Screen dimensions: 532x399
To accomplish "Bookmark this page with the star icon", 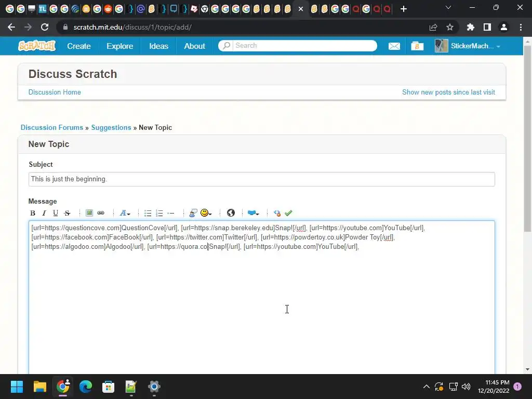I will (x=450, y=27).
